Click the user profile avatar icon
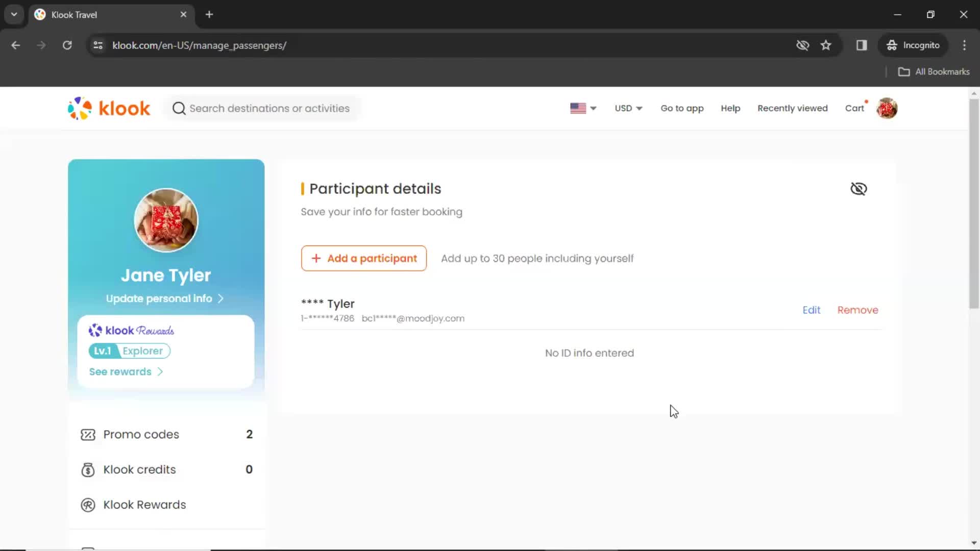This screenshot has height=551, width=980. pos(887,108)
